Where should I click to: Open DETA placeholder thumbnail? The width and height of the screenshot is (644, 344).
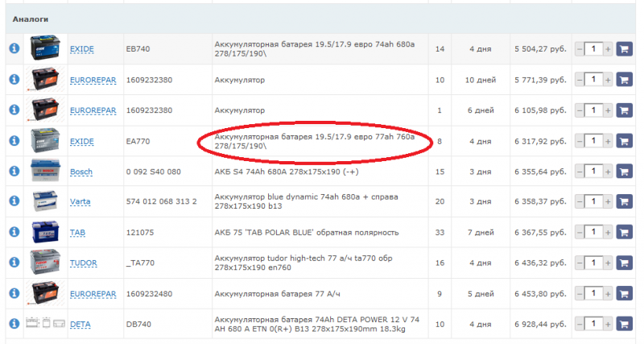[45, 323]
